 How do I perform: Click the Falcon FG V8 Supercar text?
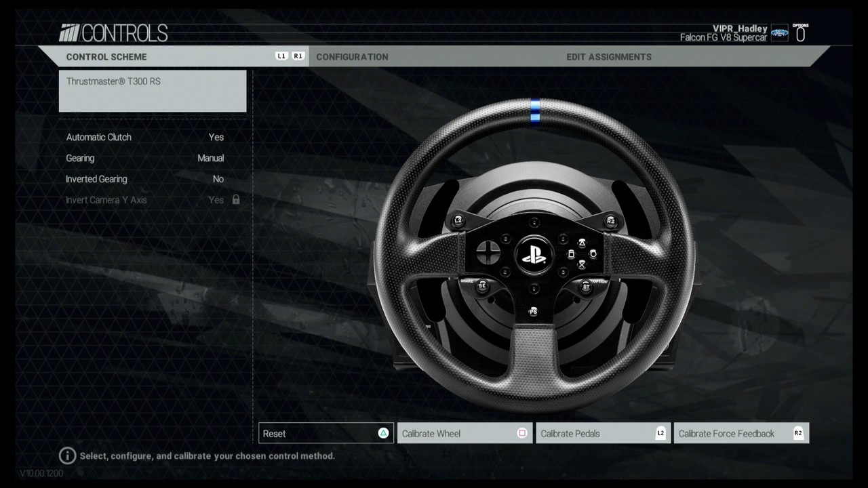coord(724,37)
